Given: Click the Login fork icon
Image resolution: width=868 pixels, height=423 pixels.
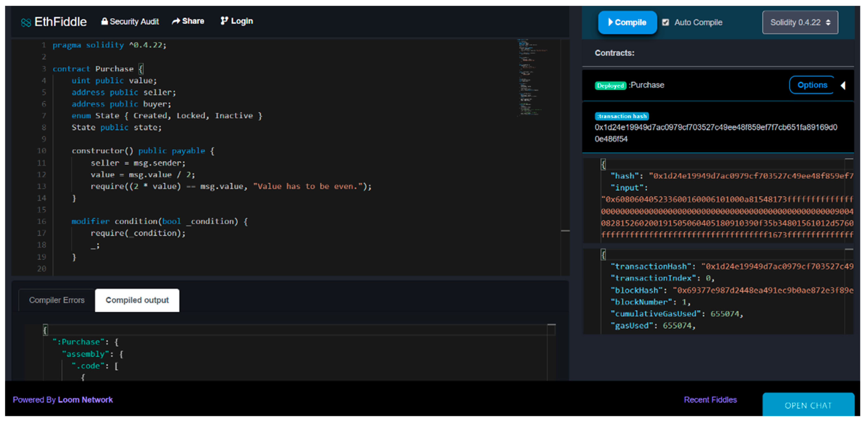Looking at the screenshot, I should (224, 21).
